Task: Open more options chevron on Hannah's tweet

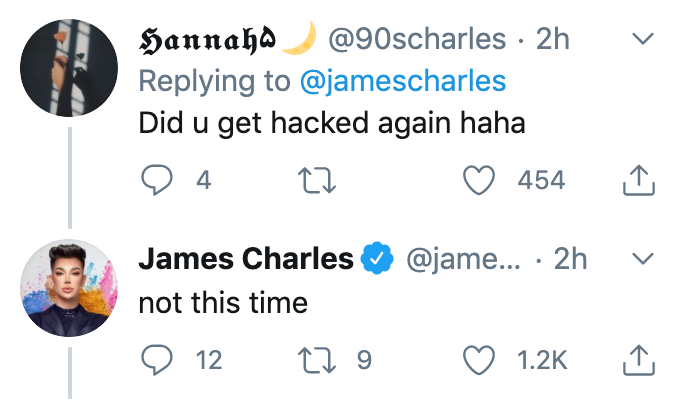Action: (640, 40)
